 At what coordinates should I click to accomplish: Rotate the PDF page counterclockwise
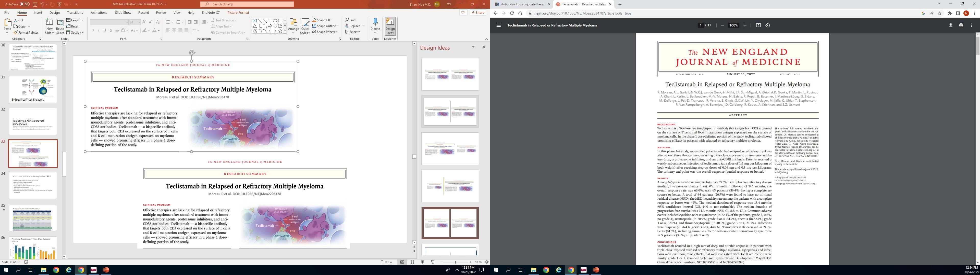click(x=768, y=25)
